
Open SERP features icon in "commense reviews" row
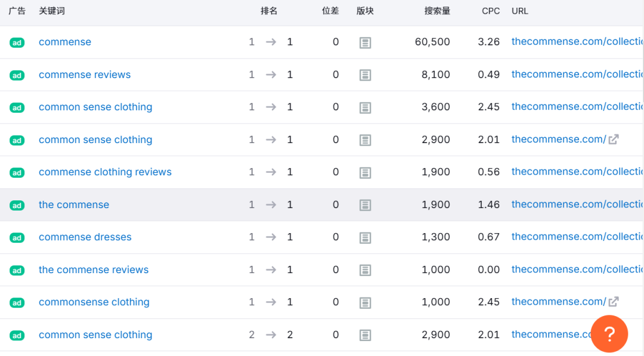coord(365,74)
